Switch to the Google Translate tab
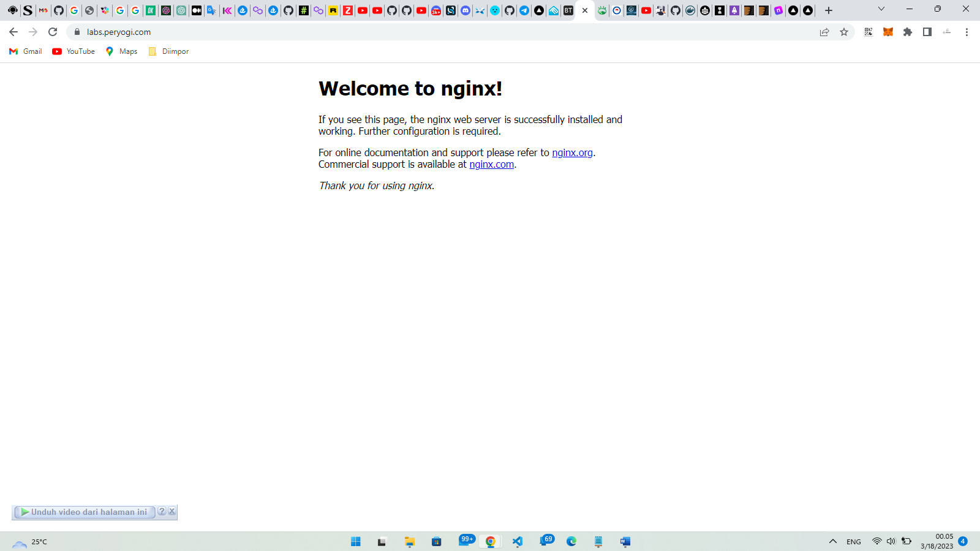 [212, 10]
